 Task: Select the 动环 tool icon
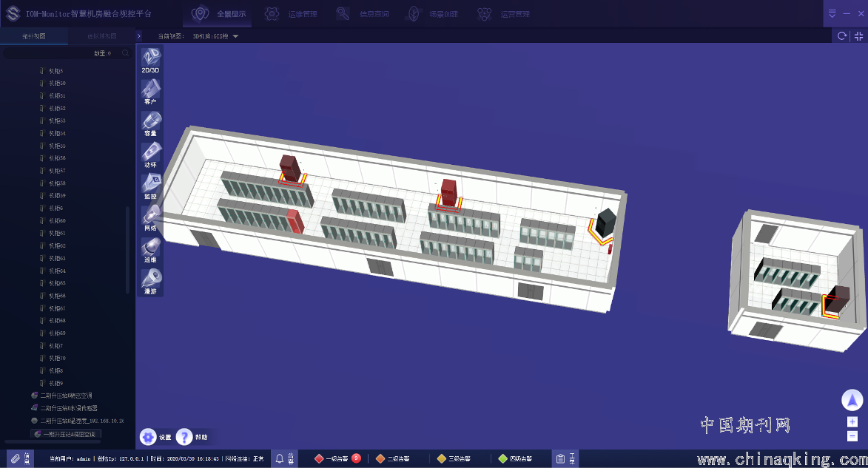(x=150, y=155)
